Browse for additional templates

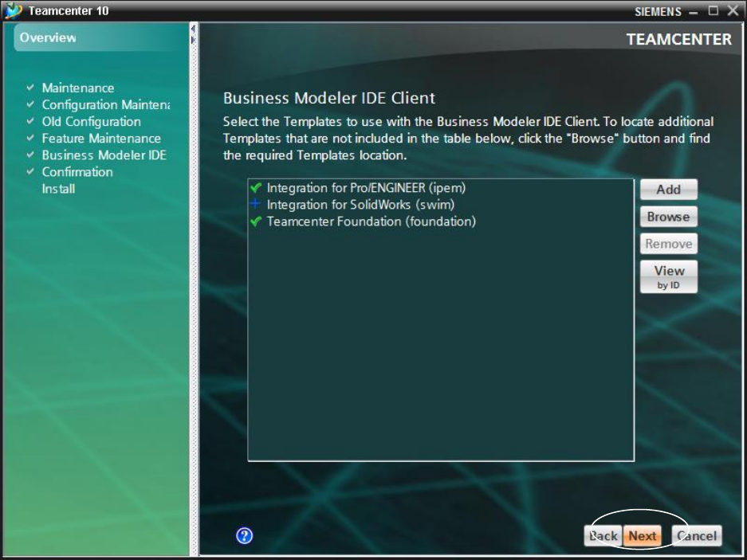click(x=668, y=217)
